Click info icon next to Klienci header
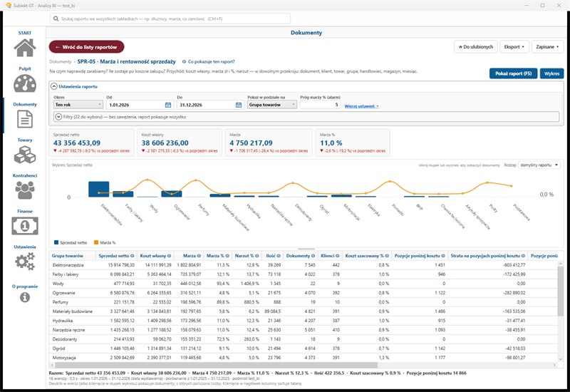The width and height of the screenshot is (570, 392). point(338,256)
